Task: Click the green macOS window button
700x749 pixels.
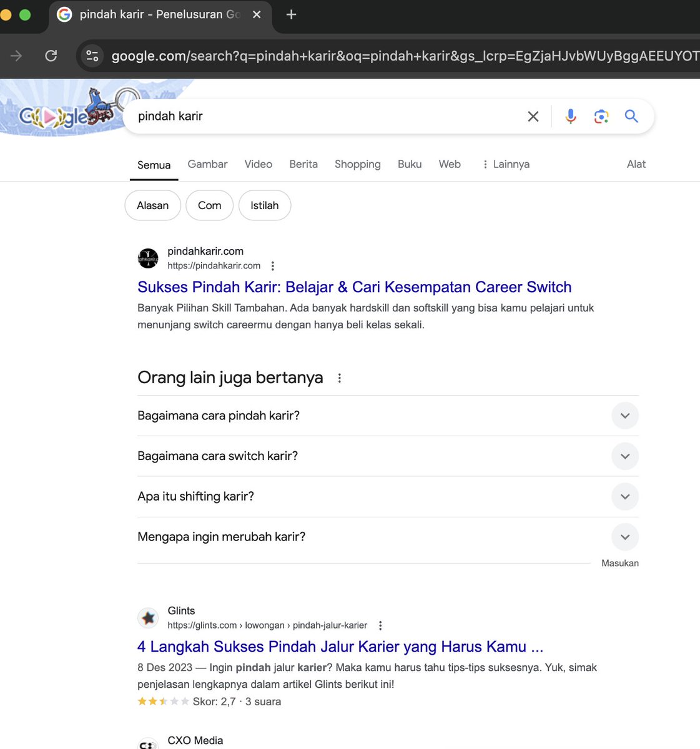Action: click(x=25, y=14)
